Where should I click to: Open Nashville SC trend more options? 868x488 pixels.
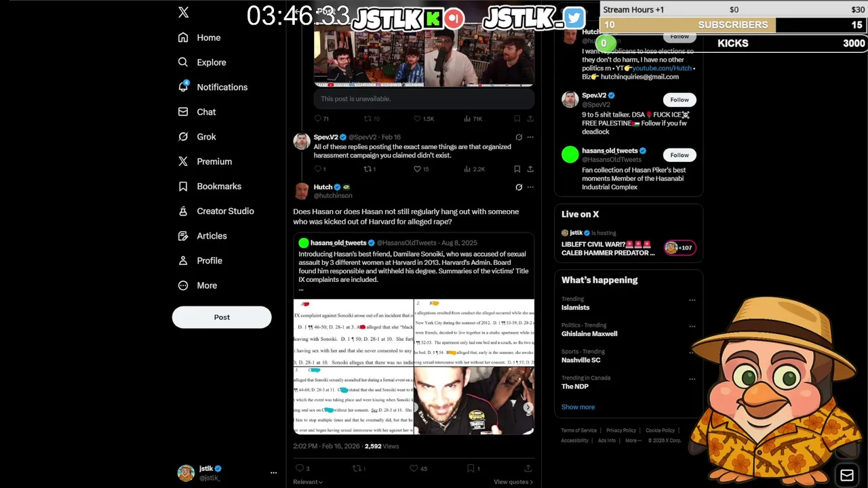click(x=692, y=352)
